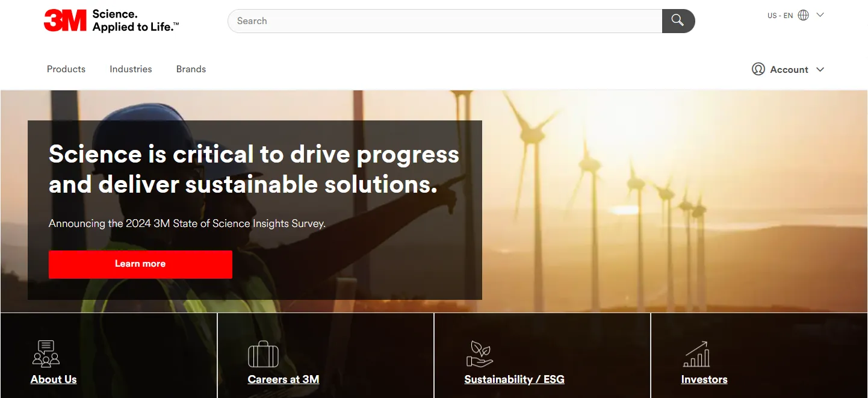Viewport: 868px width, 398px height.
Task: Open the Sustainability leaf-in-hand icon
Action: click(x=480, y=353)
